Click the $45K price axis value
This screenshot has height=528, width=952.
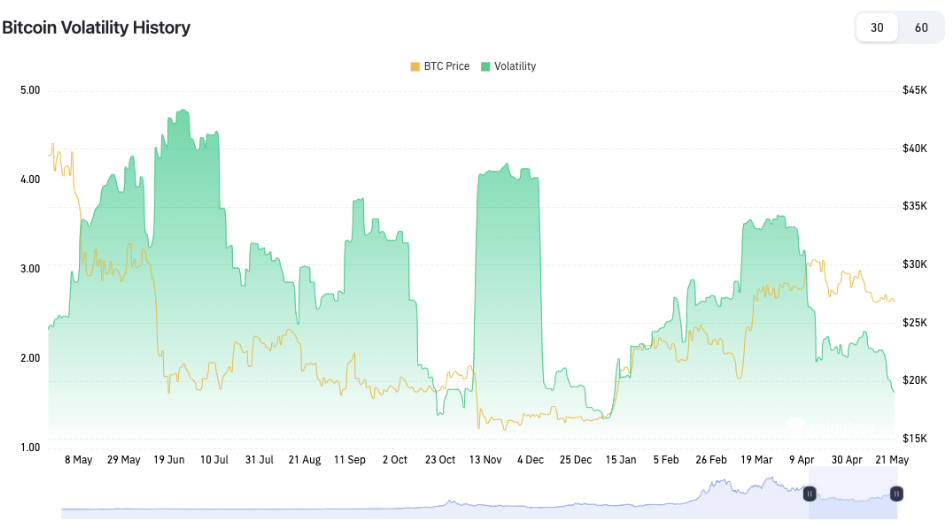pos(915,90)
